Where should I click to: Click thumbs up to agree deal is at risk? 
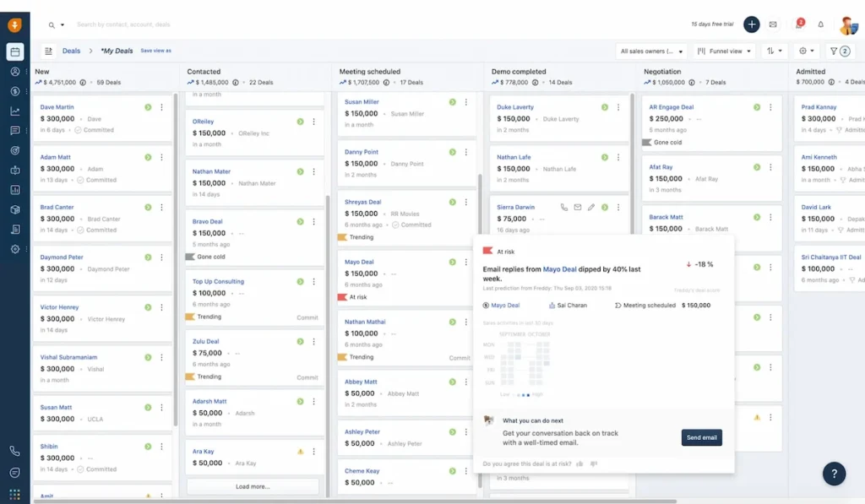click(579, 463)
